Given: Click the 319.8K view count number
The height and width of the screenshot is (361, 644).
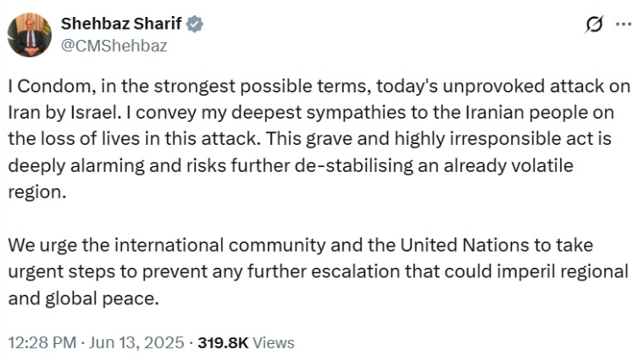Looking at the screenshot, I should click(x=223, y=343).
